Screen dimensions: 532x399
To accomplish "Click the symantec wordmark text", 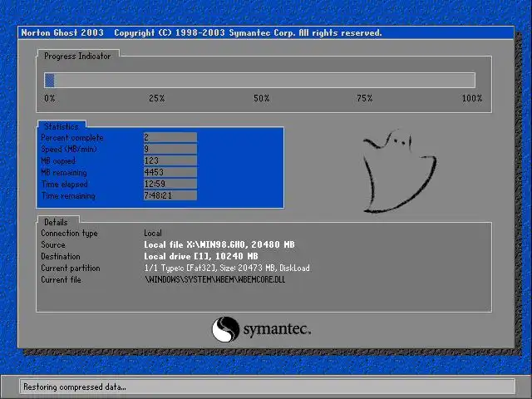I will pyautogui.click(x=277, y=329).
